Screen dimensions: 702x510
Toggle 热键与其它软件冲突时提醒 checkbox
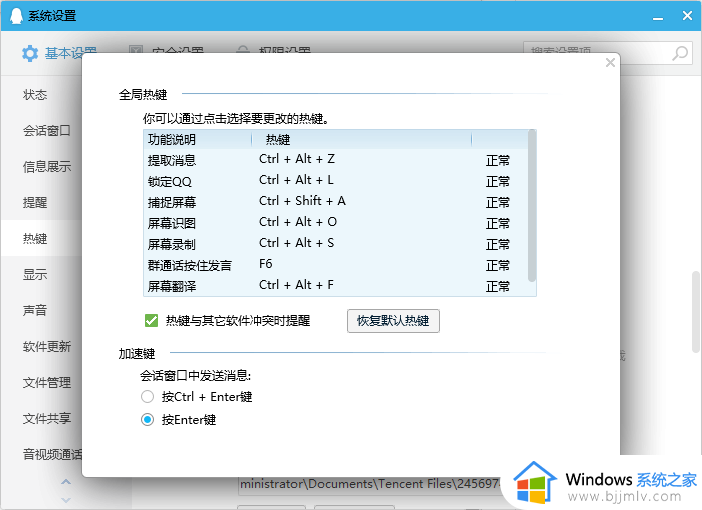pyautogui.click(x=151, y=321)
